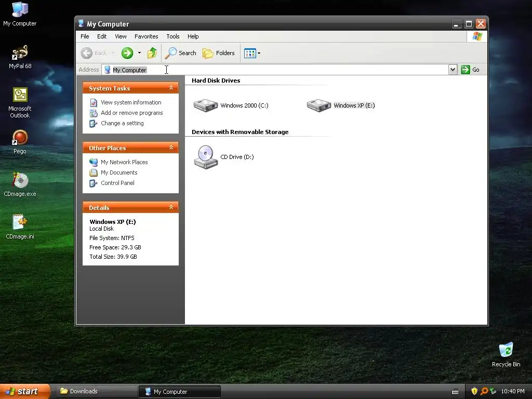This screenshot has height=399, width=532.
Task: Open the Views dropdown arrow
Action: point(259,54)
